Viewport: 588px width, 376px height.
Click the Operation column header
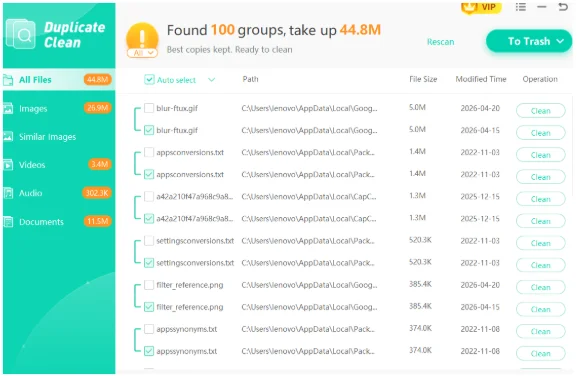pos(540,79)
